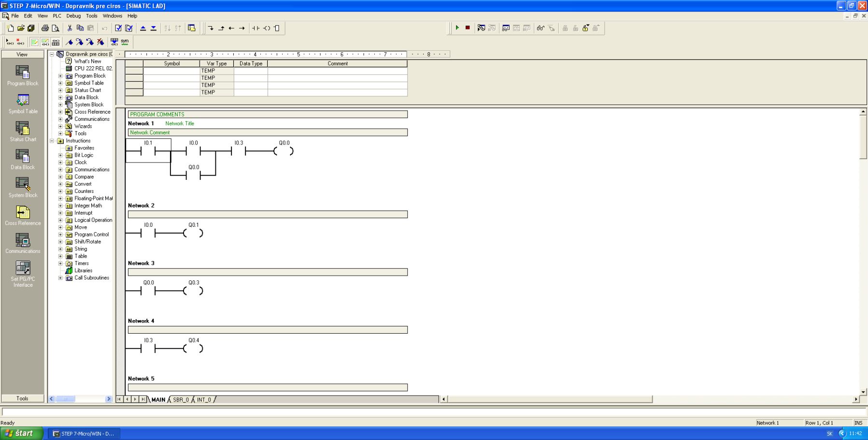Click the Stop PLC red square

[468, 28]
